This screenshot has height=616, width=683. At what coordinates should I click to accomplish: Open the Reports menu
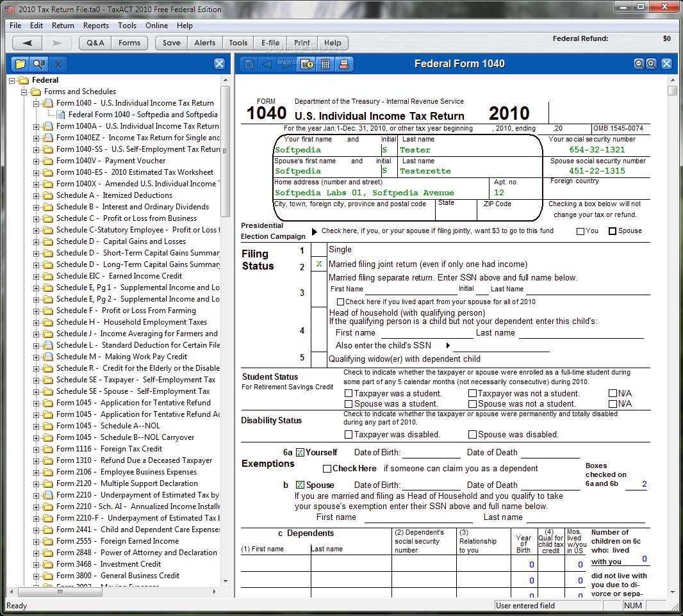(96, 26)
